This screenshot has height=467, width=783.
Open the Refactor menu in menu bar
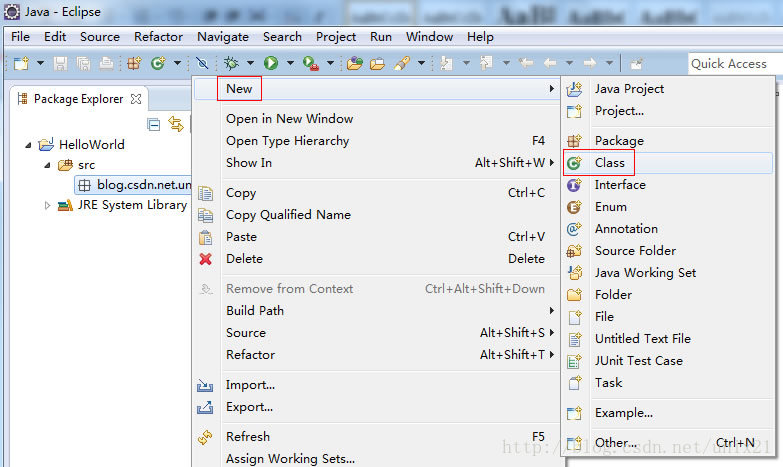coord(158,37)
